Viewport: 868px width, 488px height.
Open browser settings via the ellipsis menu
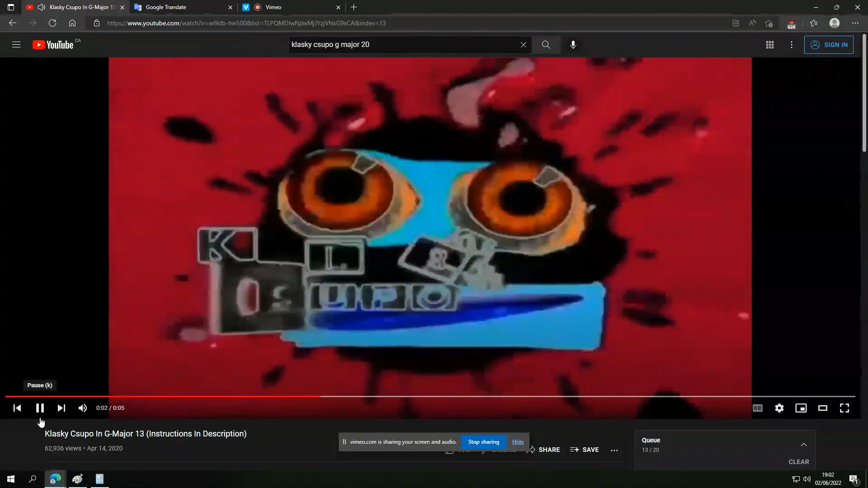(855, 23)
